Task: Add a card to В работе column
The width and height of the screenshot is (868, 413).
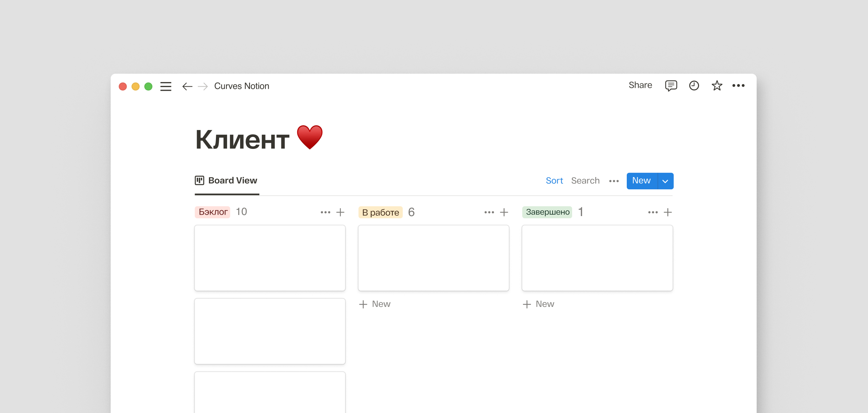Action: pos(504,212)
